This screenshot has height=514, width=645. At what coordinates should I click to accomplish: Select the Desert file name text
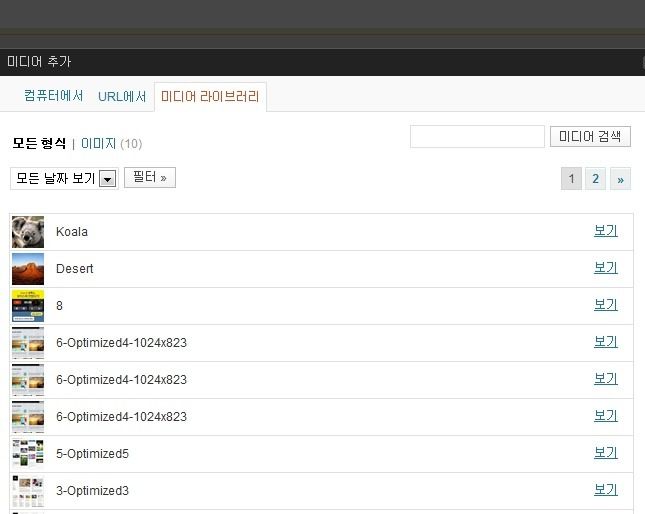click(74, 269)
